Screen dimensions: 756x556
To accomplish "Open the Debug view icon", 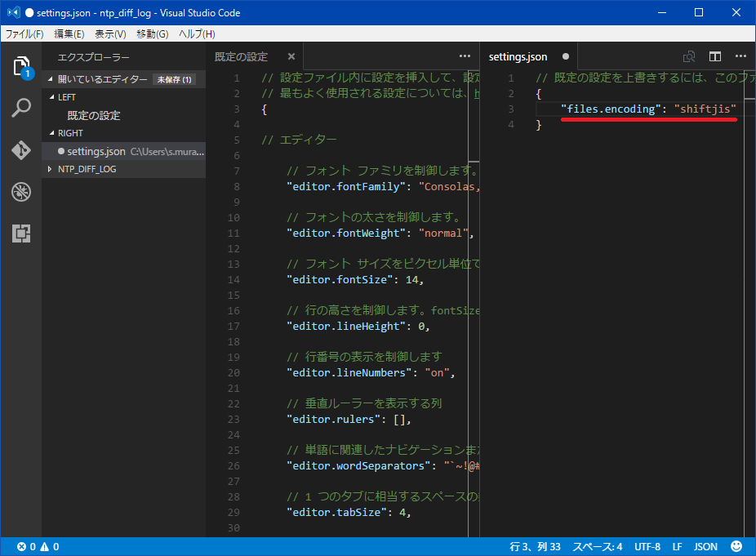I will tap(21, 192).
